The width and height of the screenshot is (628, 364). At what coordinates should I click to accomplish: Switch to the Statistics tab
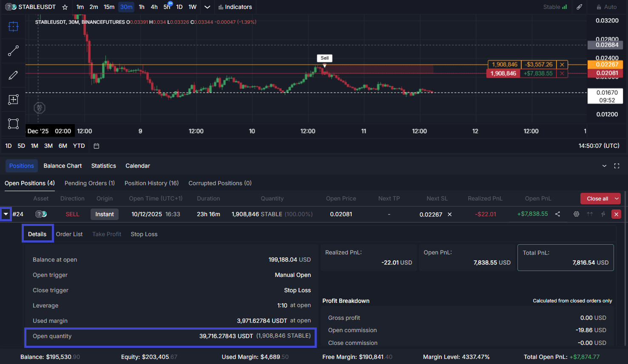tap(104, 166)
